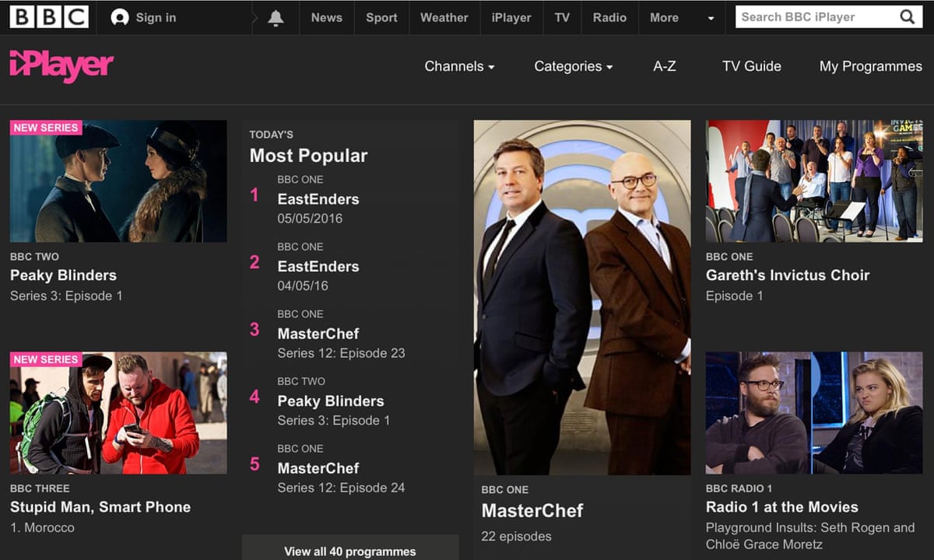Viewport: 934px width, 560px height.
Task: Click the Sign in account icon
Action: 119,17
